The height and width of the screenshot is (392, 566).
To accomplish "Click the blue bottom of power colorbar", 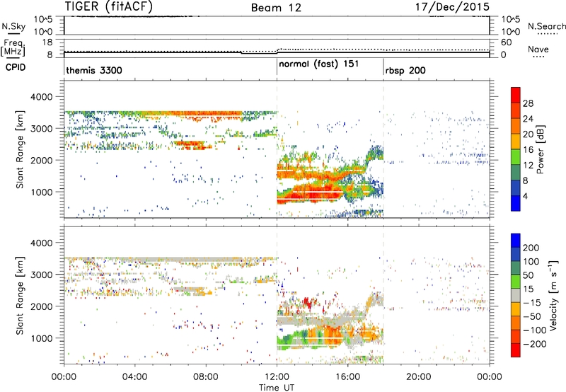I will tap(516, 204).
